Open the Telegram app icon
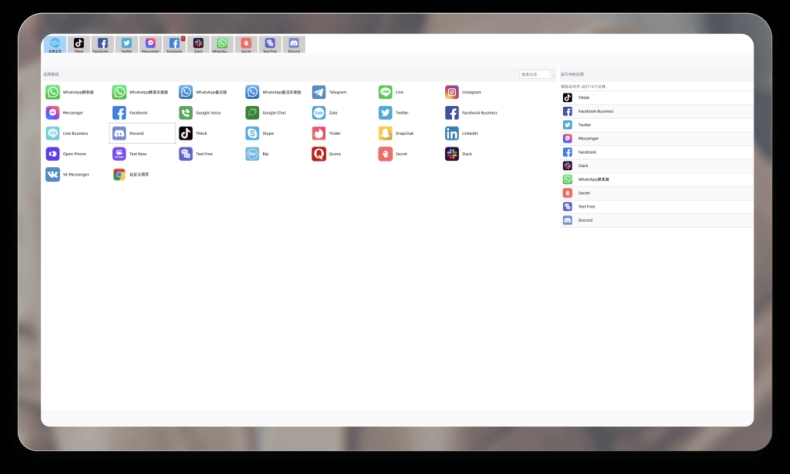The image size is (790, 474). pos(319,92)
